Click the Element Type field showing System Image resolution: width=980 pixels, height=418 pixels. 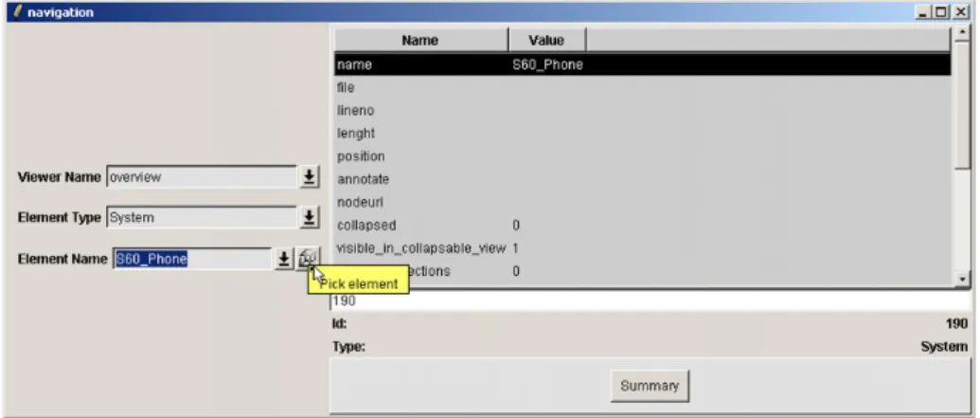pos(203,218)
